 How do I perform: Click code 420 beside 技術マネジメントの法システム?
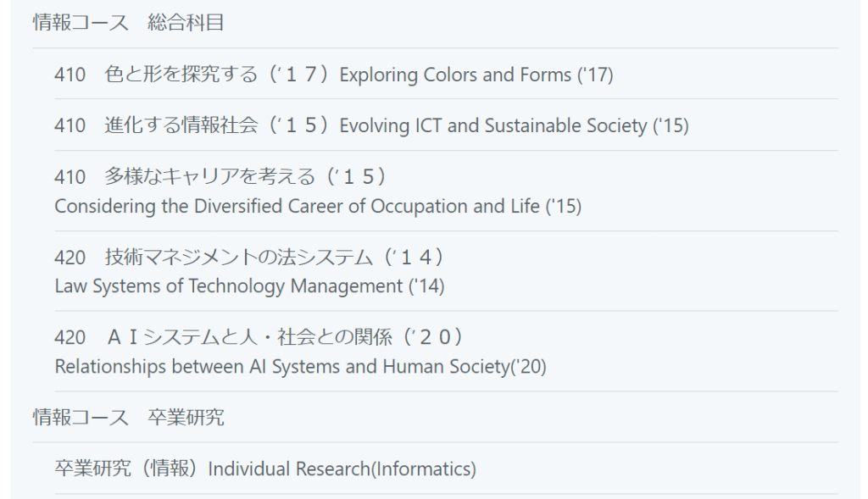point(70,257)
